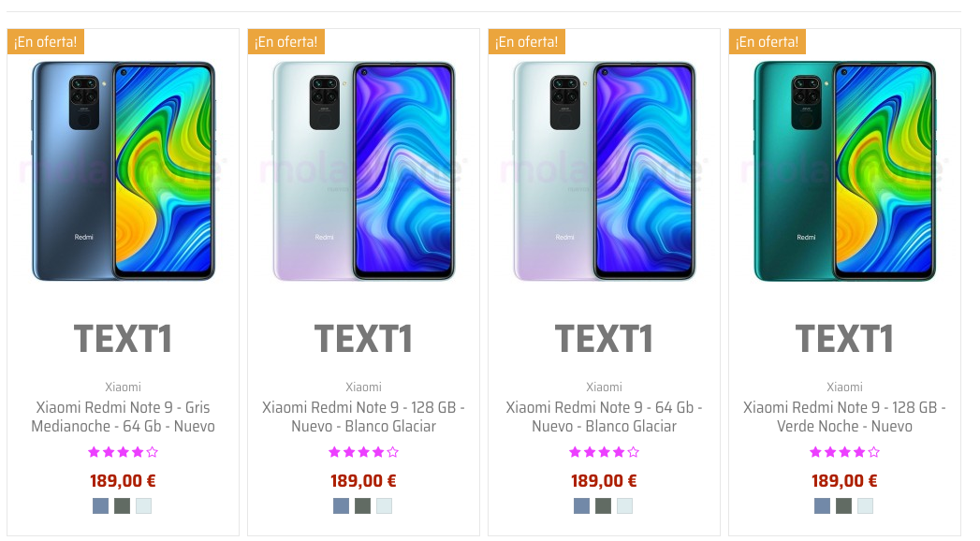
Task: Select dark green swatch under Gris Medianoche phone
Action: coord(123,506)
